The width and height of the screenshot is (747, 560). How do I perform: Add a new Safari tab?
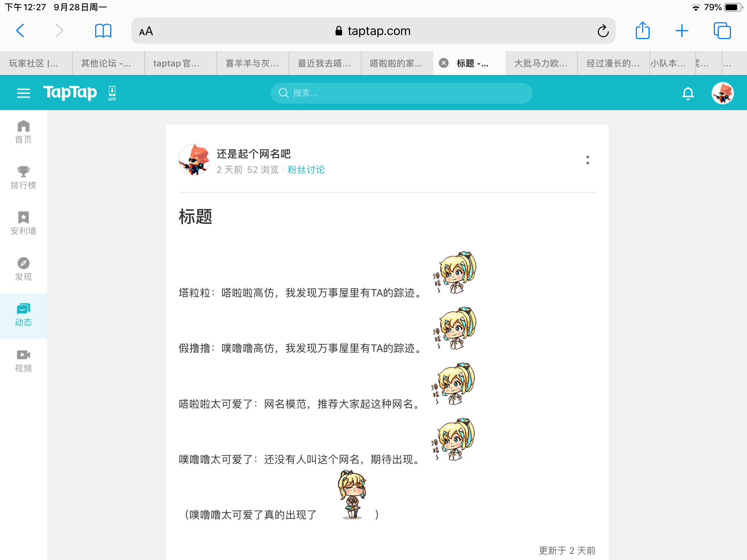tap(682, 31)
